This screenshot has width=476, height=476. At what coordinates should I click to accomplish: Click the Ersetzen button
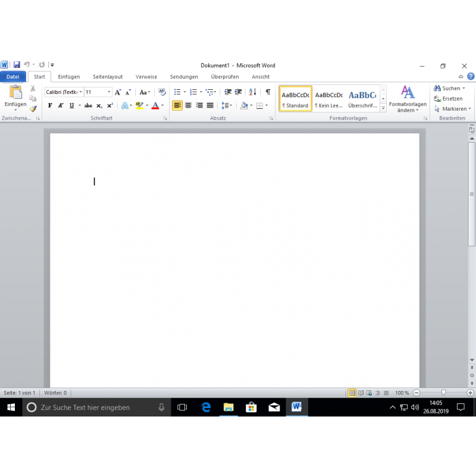click(449, 99)
